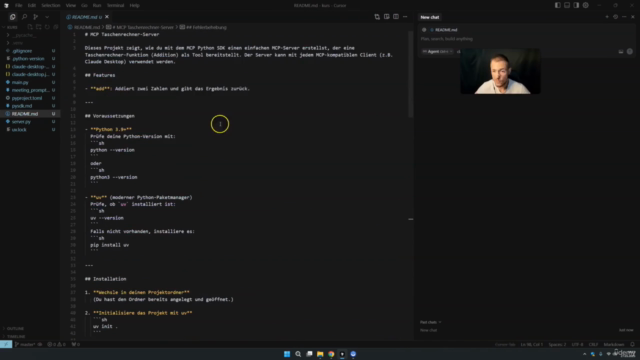Select the New chat tab
Screen dimensions: 640x360
click(x=430, y=17)
